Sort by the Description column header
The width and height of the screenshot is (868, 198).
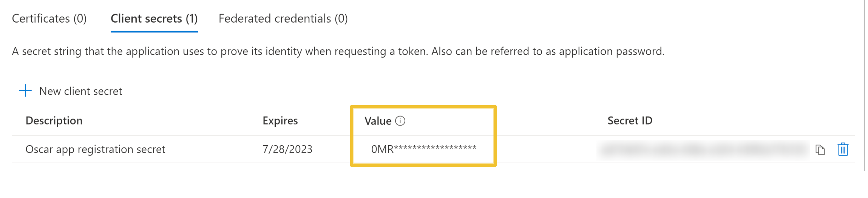(54, 121)
